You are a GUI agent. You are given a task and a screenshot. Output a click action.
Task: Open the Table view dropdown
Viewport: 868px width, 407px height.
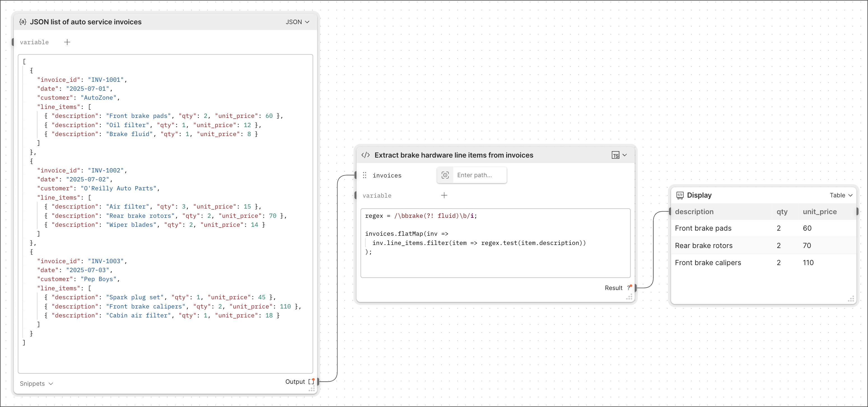(x=841, y=195)
